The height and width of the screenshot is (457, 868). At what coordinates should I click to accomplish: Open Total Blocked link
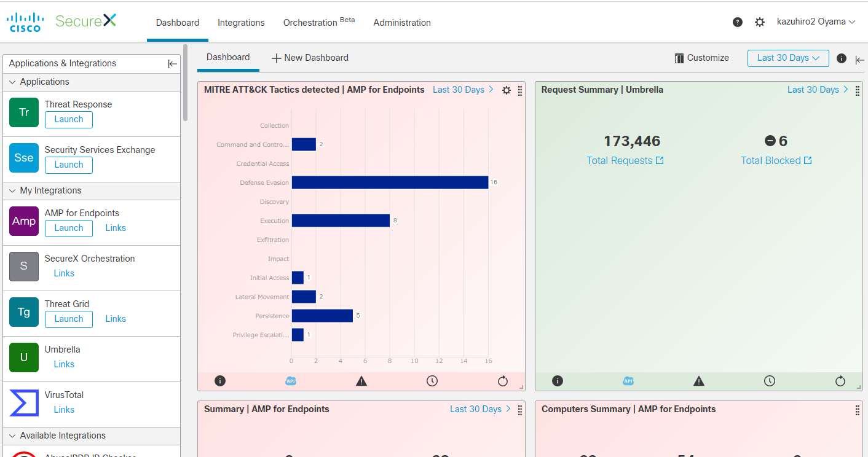pyautogui.click(x=776, y=160)
